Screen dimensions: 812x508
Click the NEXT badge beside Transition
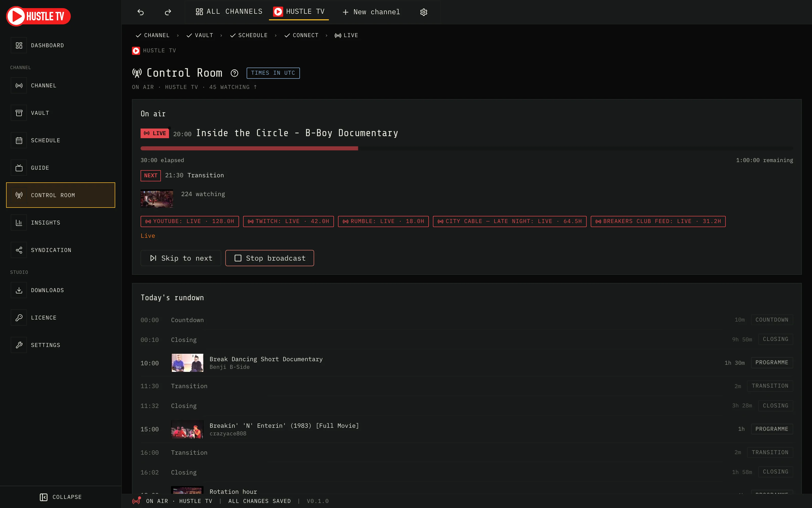click(x=150, y=175)
